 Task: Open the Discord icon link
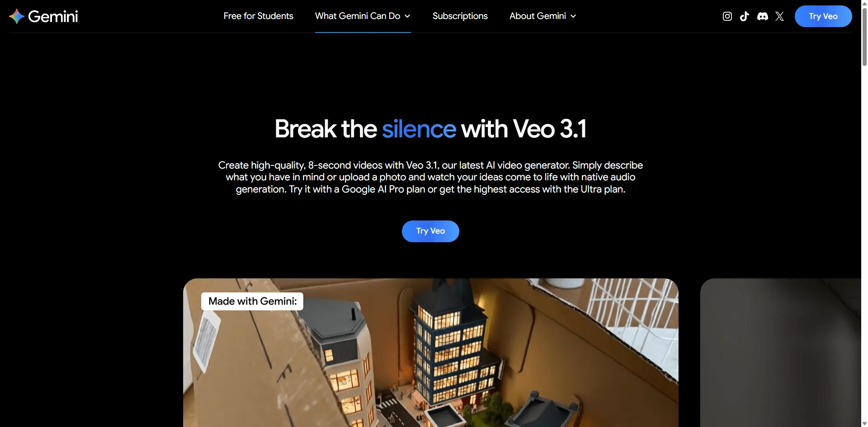(762, 16)
